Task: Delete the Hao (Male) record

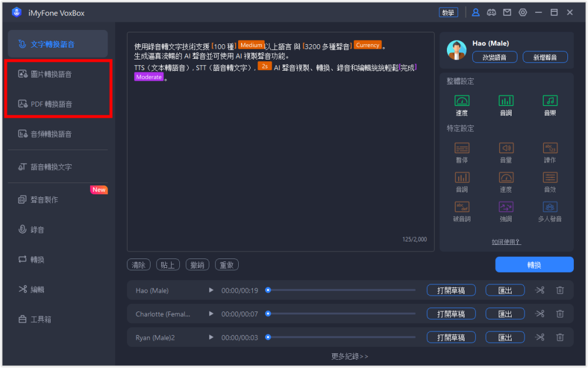Action: [560, 290]
